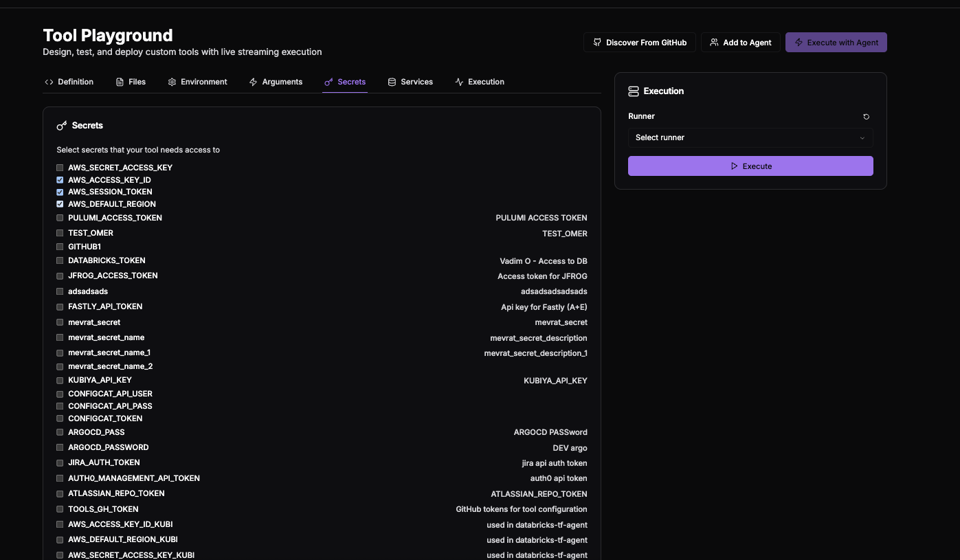Check the mevrat_secret checkbox
This screenshot has height=560, width=960.
(60, 322)
